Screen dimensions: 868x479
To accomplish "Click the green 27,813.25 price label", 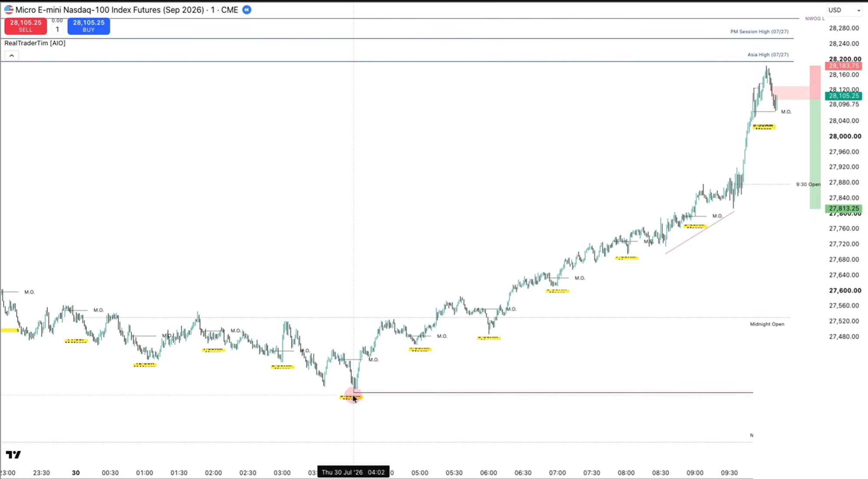I will pos(843,209).
